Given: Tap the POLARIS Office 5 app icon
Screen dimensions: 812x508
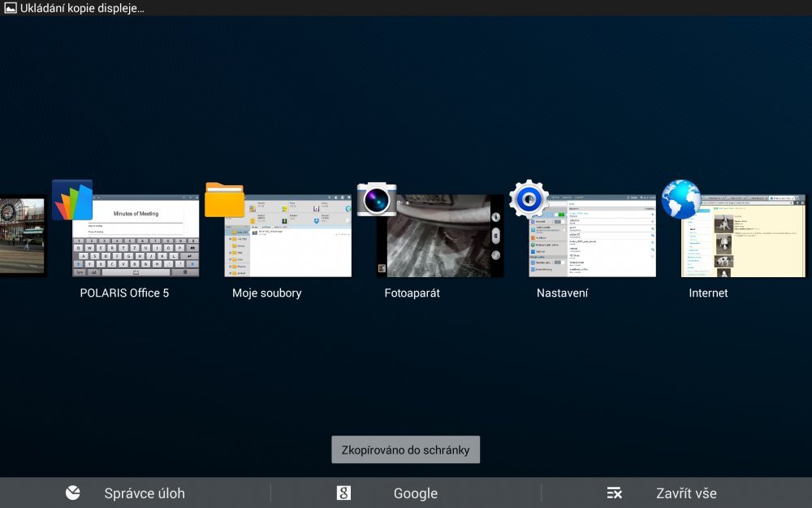Looking at the screenshot, I should coord(72,200).
